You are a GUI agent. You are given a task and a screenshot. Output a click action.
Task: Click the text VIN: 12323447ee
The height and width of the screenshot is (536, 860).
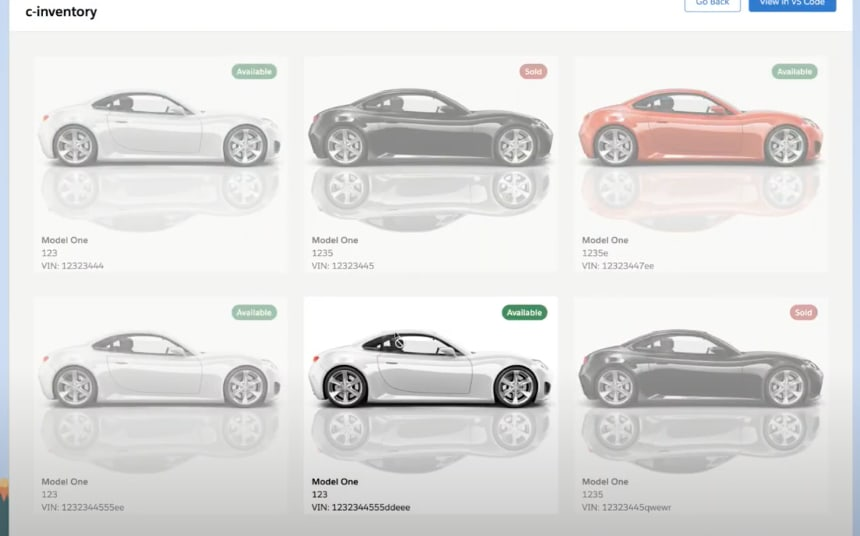click(618, 266)
